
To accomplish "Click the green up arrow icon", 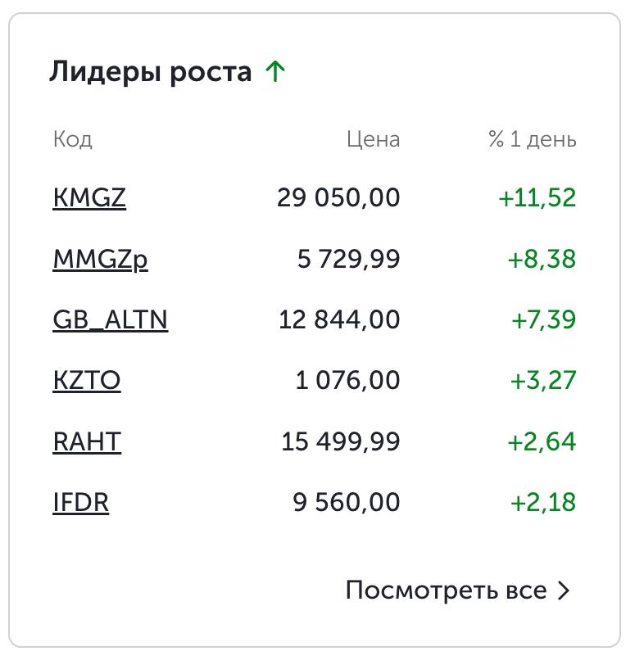I will point(275,72).
